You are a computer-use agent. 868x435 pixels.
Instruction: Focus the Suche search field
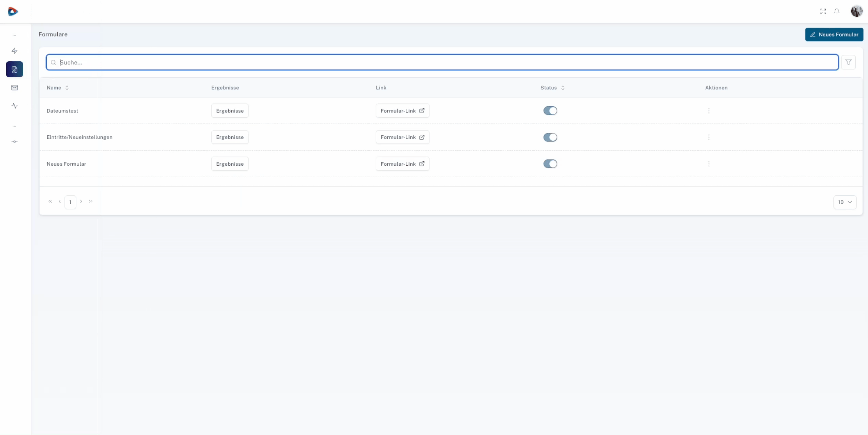442,62
